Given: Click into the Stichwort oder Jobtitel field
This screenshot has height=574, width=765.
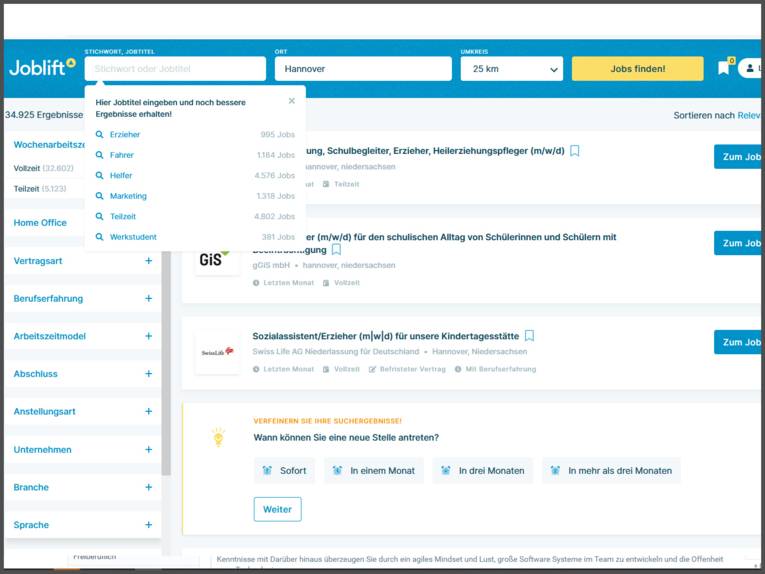Looking at the screenshot, I should click(175, 69).
